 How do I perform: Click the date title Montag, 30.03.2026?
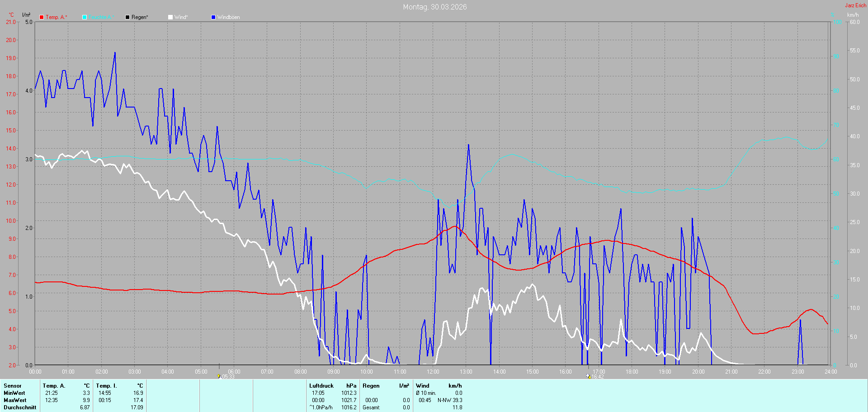click(x=434, y=7)
